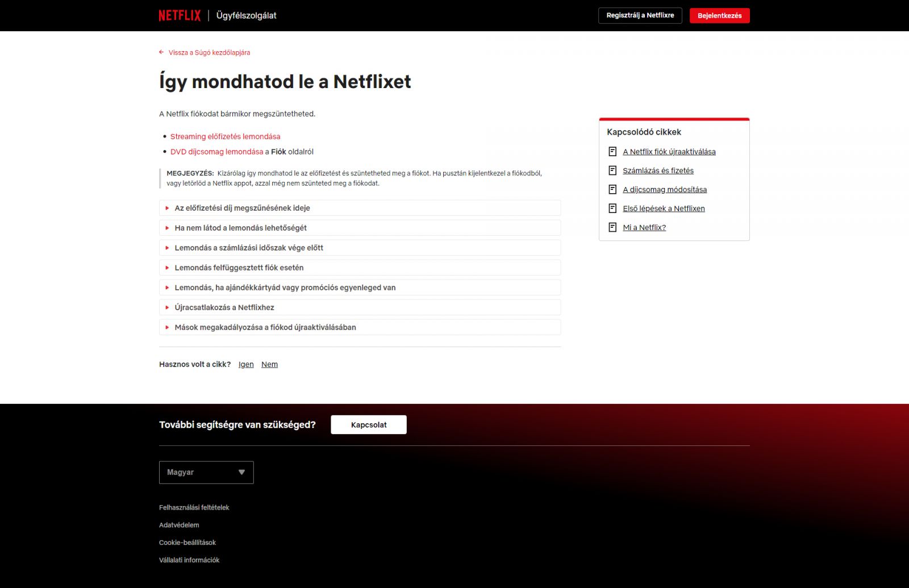Click the article icon beside Számlázás és fizetés

click(613, 170)
